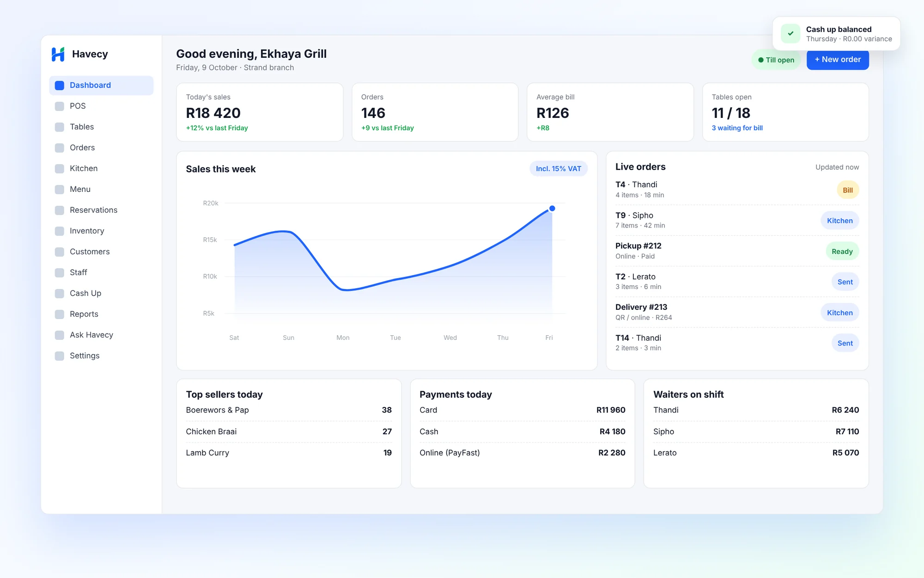Click the Reports sidebar icon
The image size is (924, 578).
click(60, 314)
